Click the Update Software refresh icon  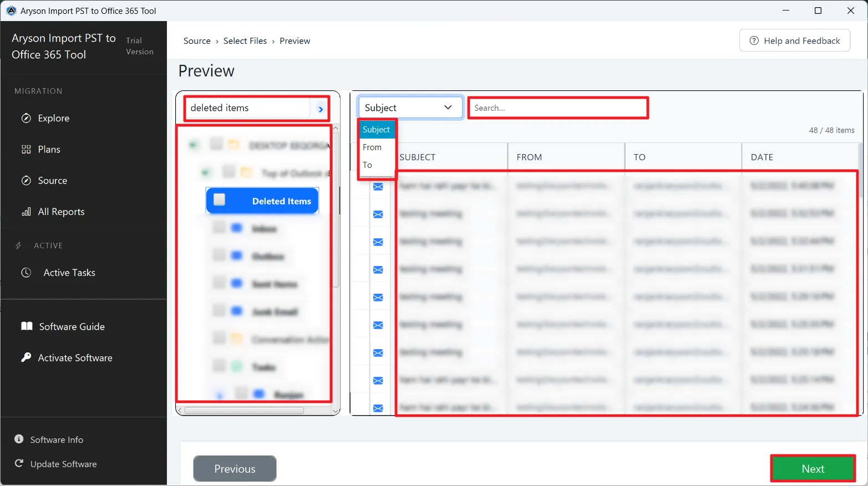19,463
